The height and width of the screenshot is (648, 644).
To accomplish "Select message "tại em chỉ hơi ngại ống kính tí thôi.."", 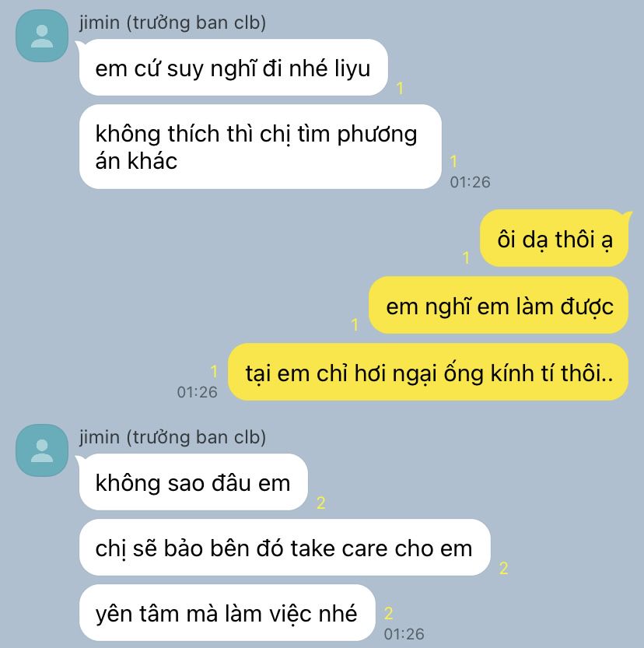I will (429, 372).
